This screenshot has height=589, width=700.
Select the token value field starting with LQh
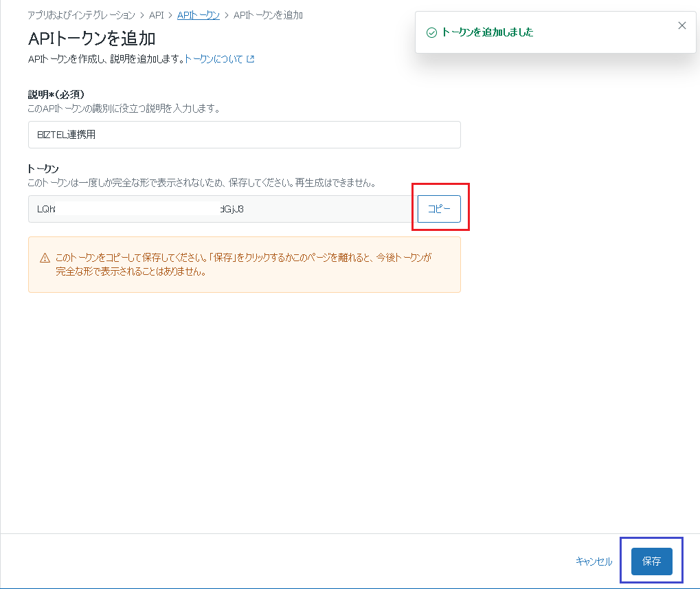click(x=220, y=208)
